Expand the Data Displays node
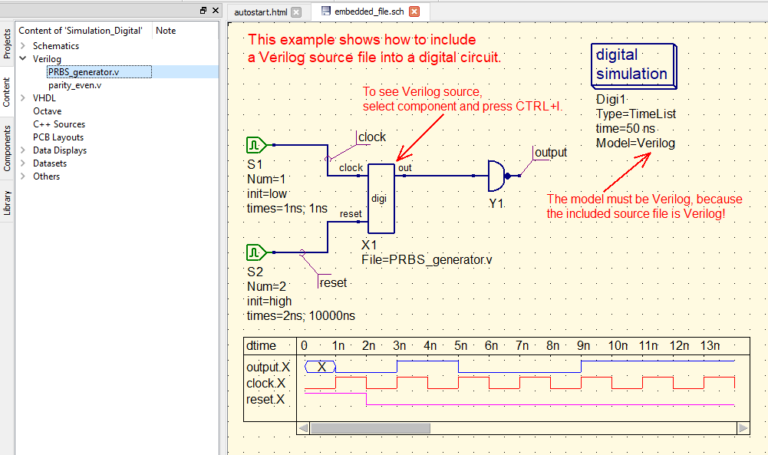Viewport: 768px width, 455px height. pyautogui.click(x=23, y=150)
